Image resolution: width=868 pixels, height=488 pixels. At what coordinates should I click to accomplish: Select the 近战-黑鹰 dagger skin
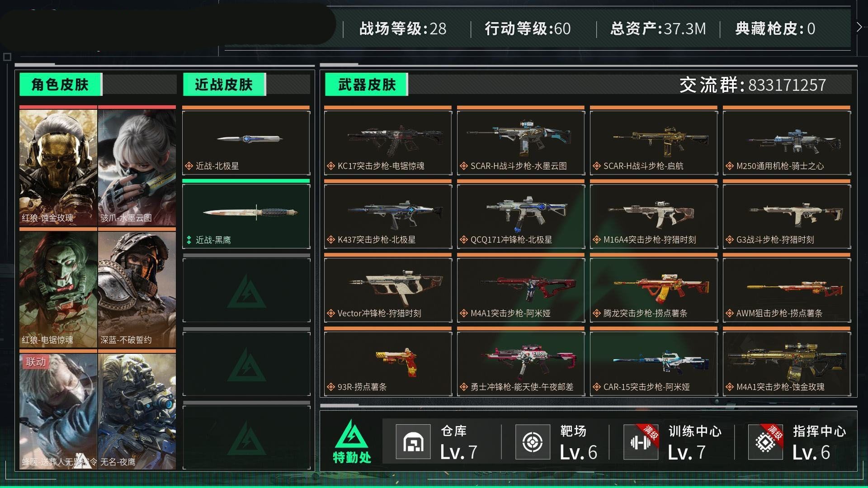246,216
